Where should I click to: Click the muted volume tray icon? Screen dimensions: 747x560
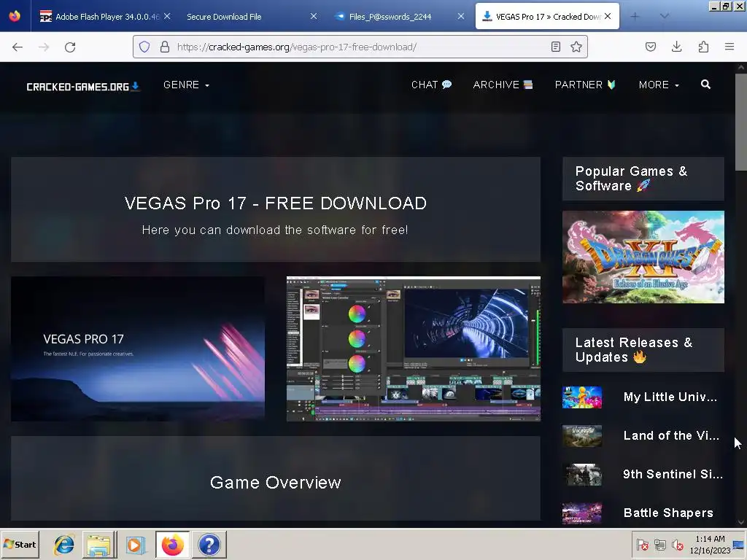(677, 545)
